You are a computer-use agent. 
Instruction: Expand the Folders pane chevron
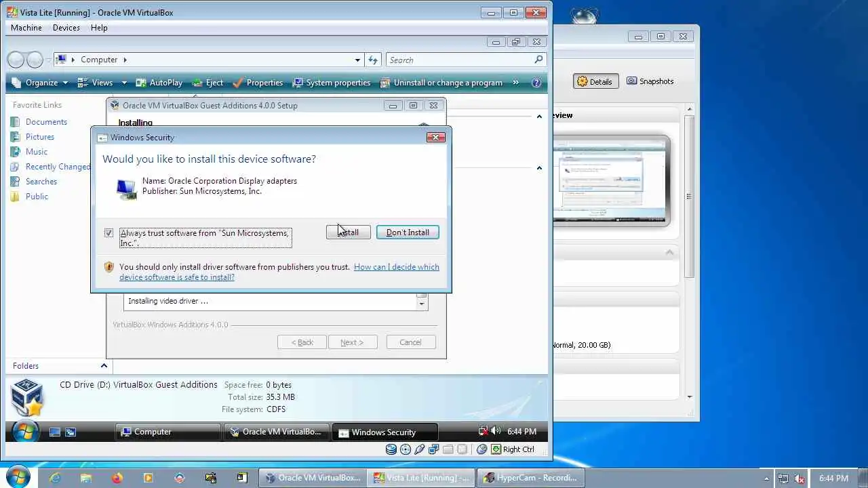(x=104, y=366)
